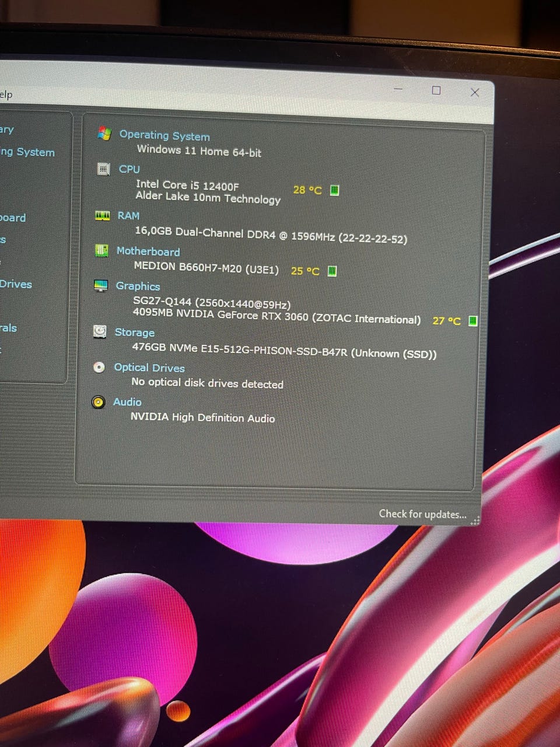Select Summary in the sidebar
Screen dimensions: 560x747
click(7, 130)
